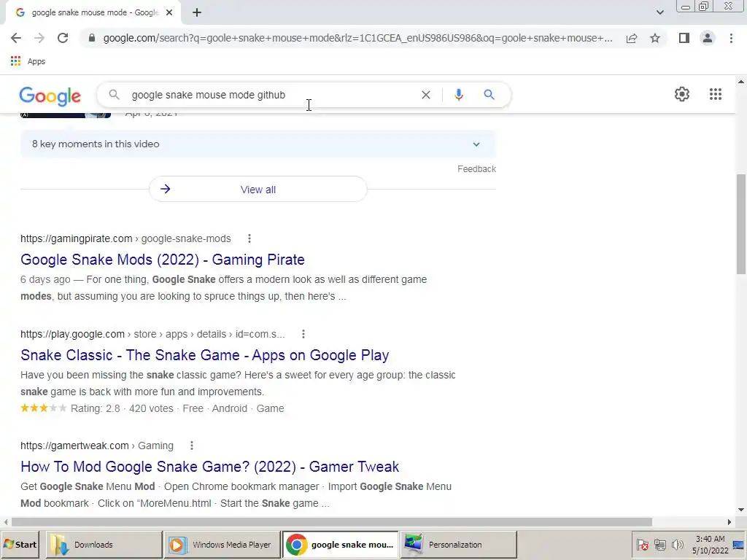The height and width of the screenshot is (560, 747).
Task: Switch to Windows Media Player taskbar item
Action: click(222, 544)
